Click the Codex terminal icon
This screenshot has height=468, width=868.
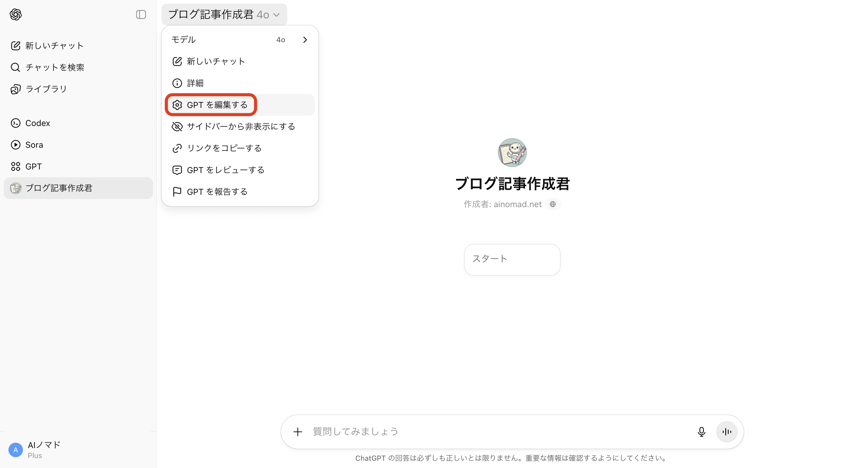tap(15, 123)
